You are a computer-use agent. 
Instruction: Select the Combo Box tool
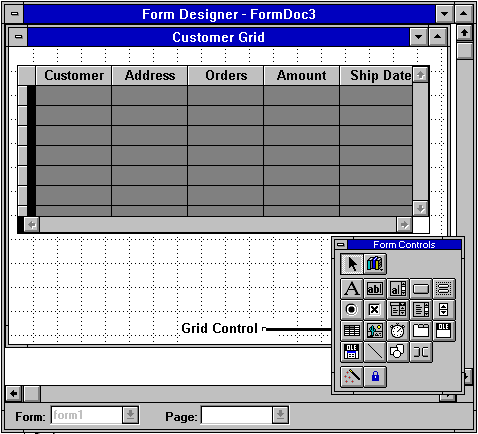pyautogui.click(x=398, y=310)
